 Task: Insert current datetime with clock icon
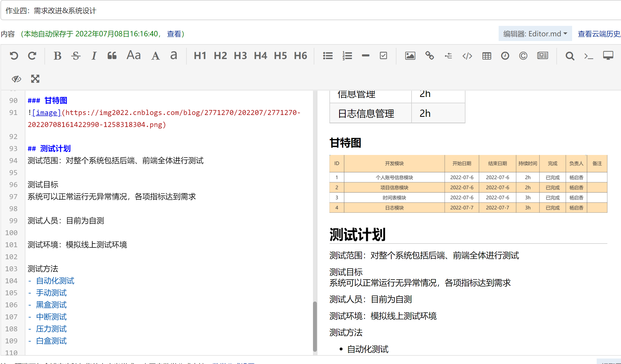[505, 56]
